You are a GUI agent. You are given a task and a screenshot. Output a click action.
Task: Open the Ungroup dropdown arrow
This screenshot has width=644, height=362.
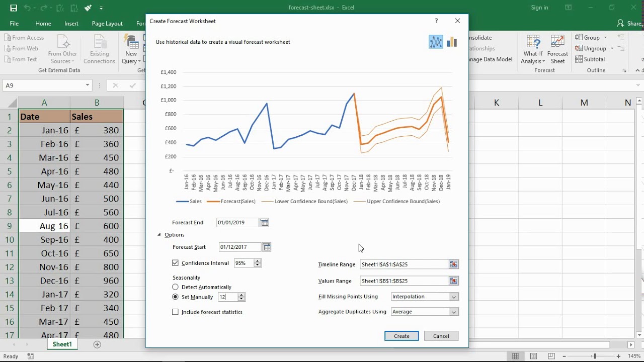click(612, 49)
